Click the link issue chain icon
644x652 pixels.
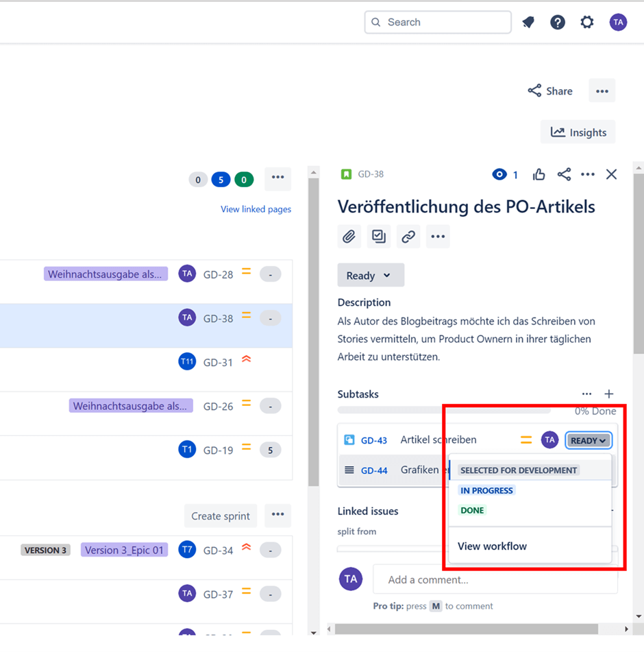pos(408,237)
